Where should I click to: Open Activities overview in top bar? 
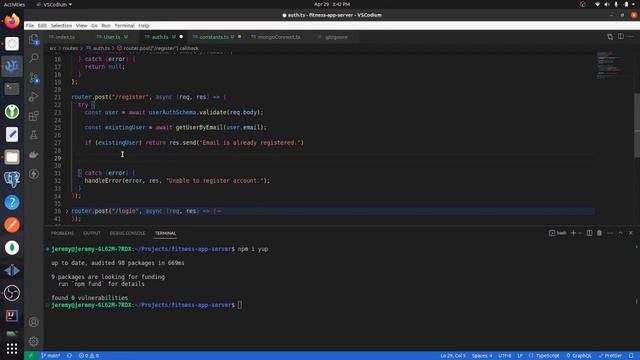click(14, 4)
